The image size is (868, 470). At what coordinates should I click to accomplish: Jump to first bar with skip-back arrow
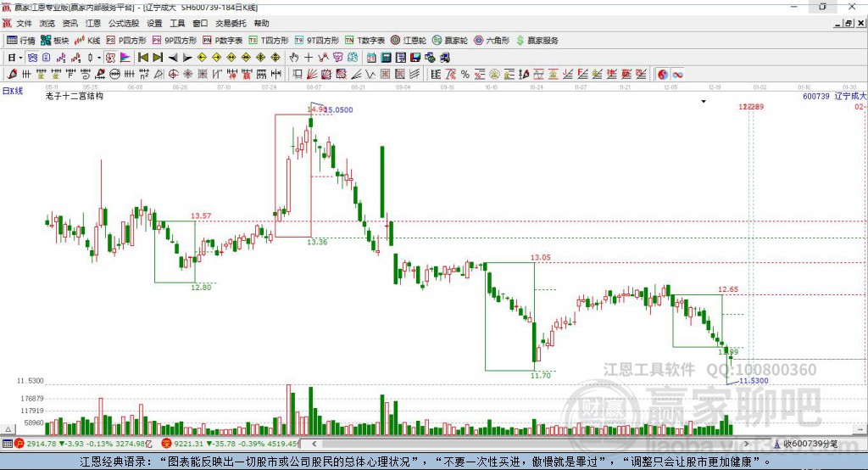(143, 58)
